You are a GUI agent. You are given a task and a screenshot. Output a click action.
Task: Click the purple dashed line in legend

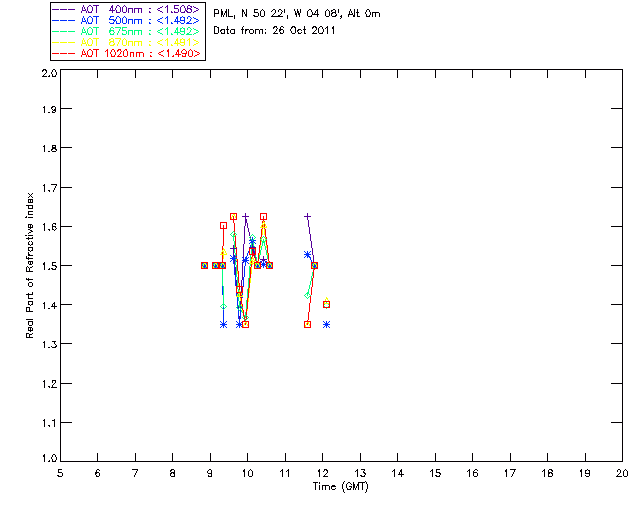[x=64, y=9]
